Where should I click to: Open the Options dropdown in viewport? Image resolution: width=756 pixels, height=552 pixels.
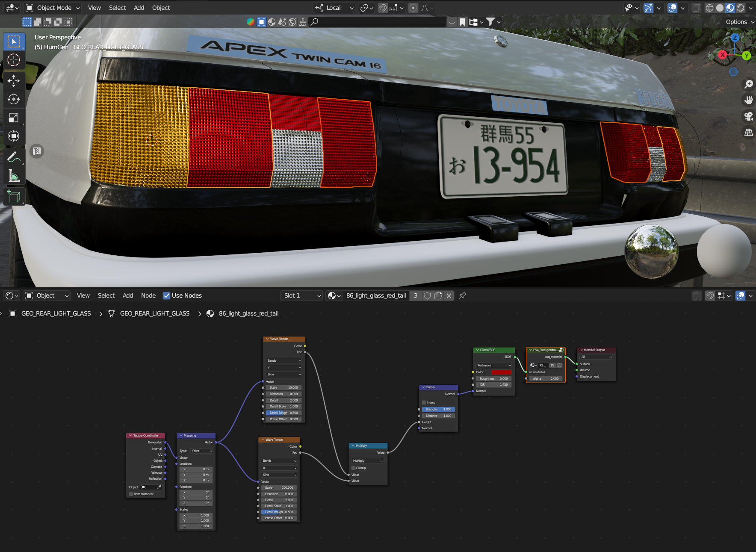[x=739, y=22]
